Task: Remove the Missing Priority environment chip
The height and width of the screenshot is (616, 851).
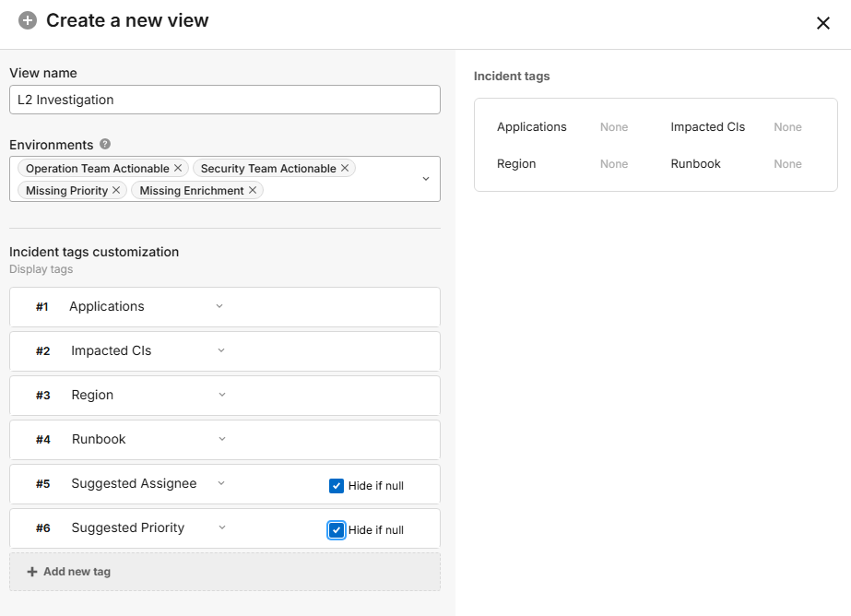Action: tap(116, 191)
